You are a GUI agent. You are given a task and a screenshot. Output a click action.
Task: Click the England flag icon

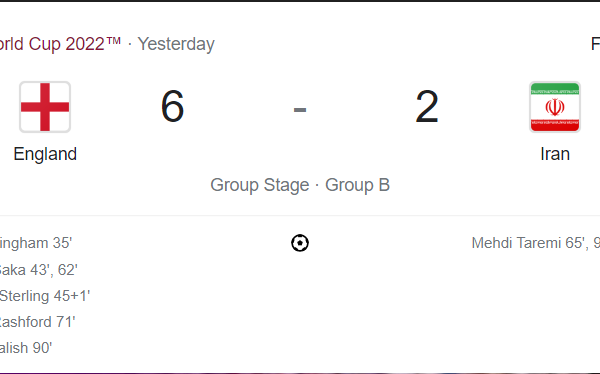45,107
